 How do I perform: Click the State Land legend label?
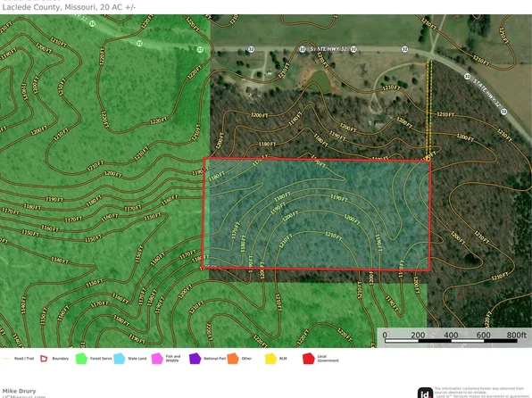tap(137, 359)
